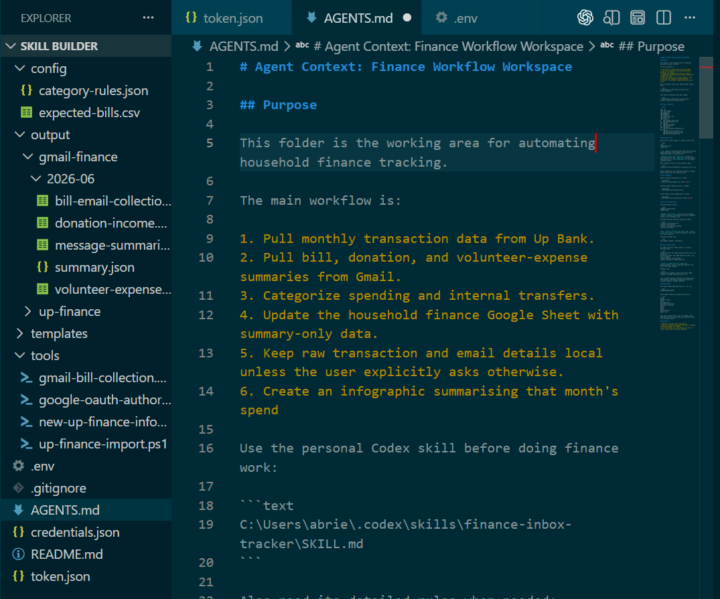The width and height of the screenshot is (720, 599).
Task: Close AGENTS.md tab via unsaved dot
Action: (x=407, y=18)
